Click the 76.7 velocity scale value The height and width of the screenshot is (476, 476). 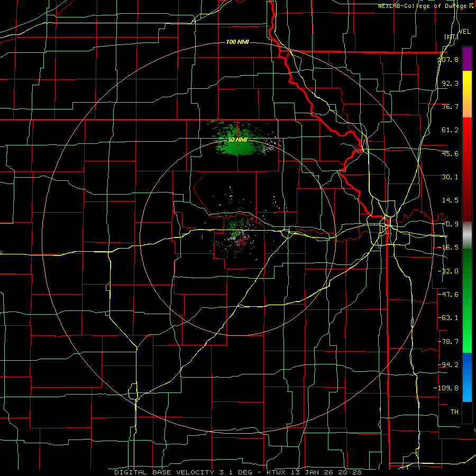point(450,106)
